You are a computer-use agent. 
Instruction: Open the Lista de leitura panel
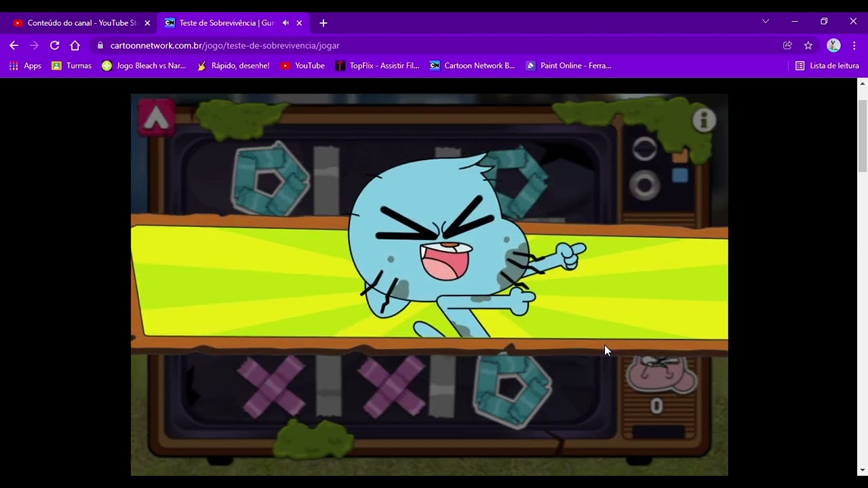click(827, 66)
